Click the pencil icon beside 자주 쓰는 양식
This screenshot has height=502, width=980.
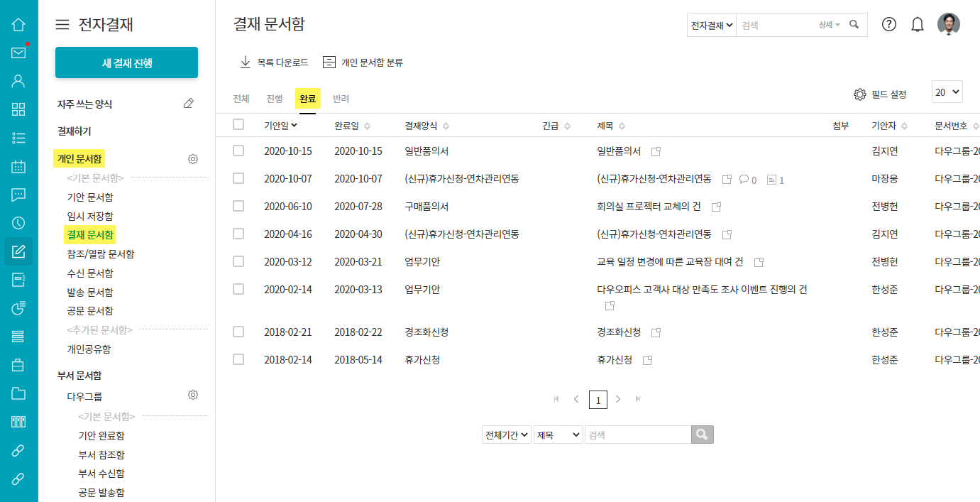[x=188, y=104]
